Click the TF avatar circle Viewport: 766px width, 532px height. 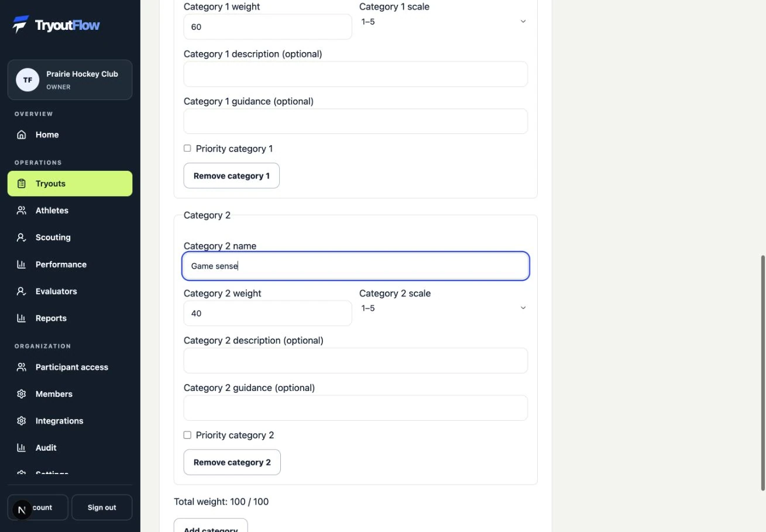click(28, 80)
